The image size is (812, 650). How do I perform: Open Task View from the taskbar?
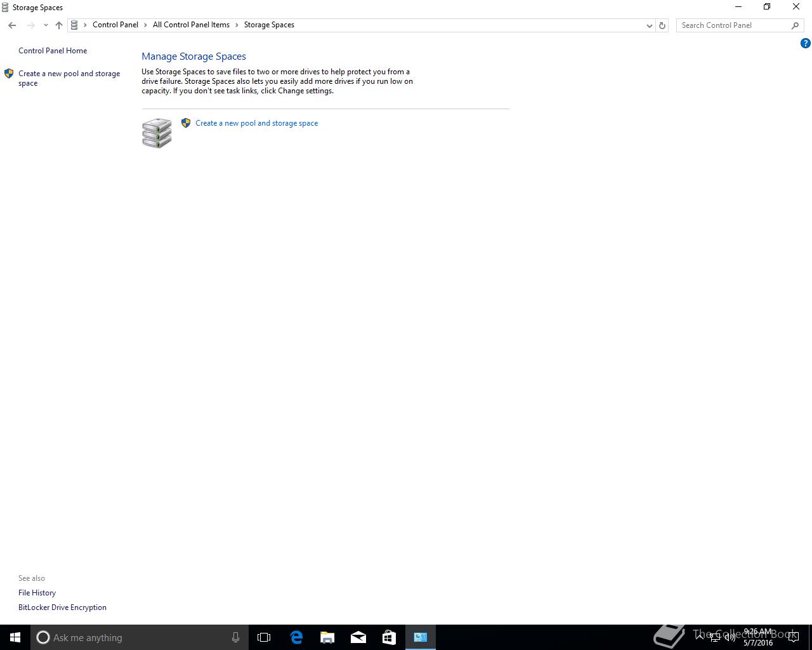(x=264, y=637)
